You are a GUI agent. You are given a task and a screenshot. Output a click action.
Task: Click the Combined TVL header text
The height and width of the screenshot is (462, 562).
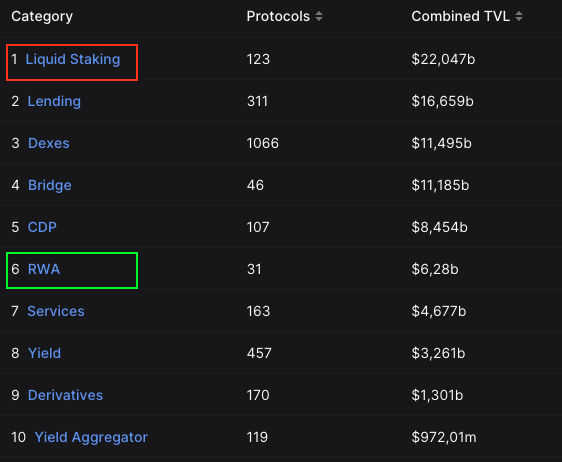461,16
